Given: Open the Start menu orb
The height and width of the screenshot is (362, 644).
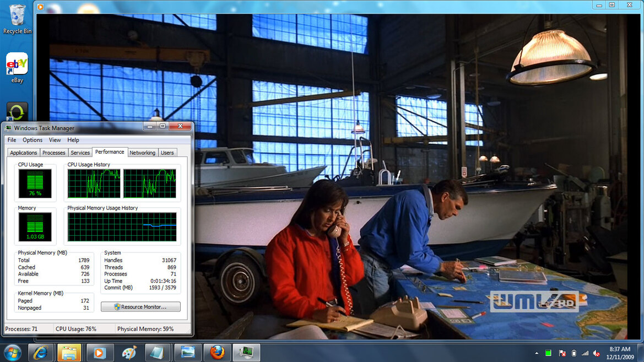Looking at the screenshot, I should coord(12,353).
